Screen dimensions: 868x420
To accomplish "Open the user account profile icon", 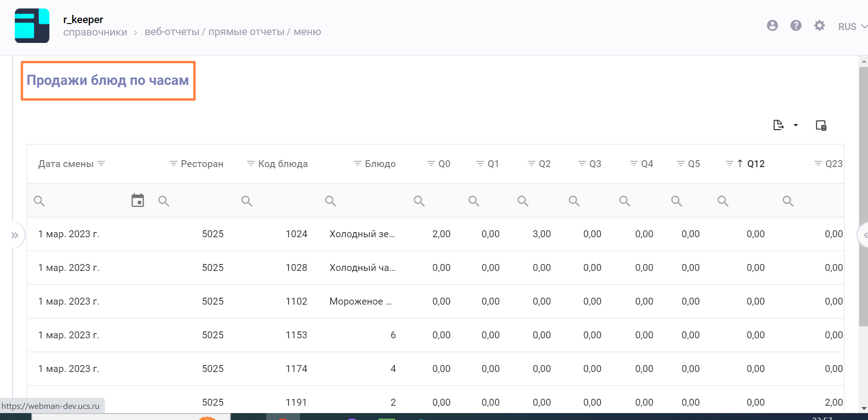I will point(772,26).
